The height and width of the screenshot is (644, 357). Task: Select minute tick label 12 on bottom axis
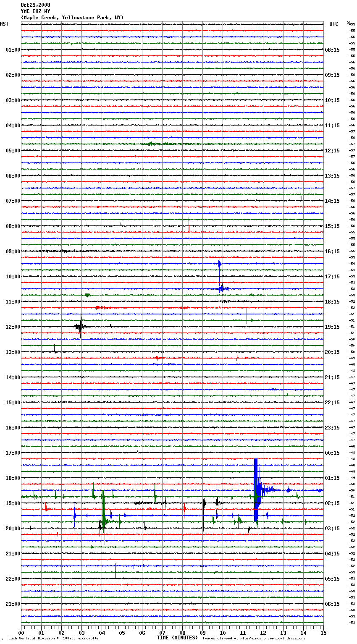tap(263, 633)
